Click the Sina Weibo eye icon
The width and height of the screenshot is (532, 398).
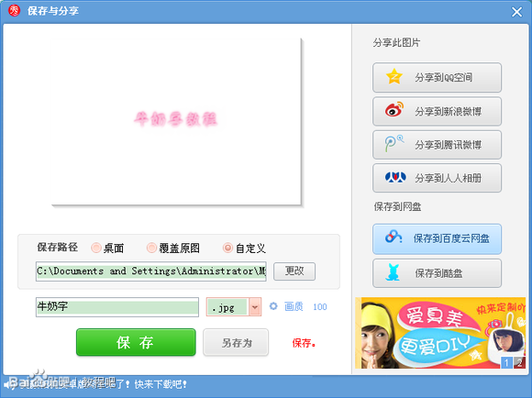click(393, 110)
